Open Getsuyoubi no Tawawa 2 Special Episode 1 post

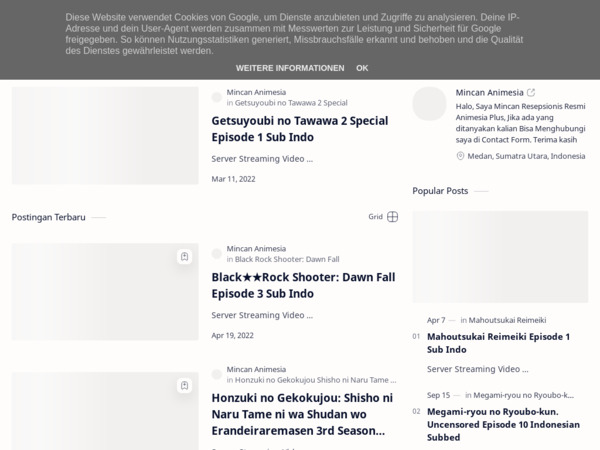pyautogui.click(x=300, y=129)
